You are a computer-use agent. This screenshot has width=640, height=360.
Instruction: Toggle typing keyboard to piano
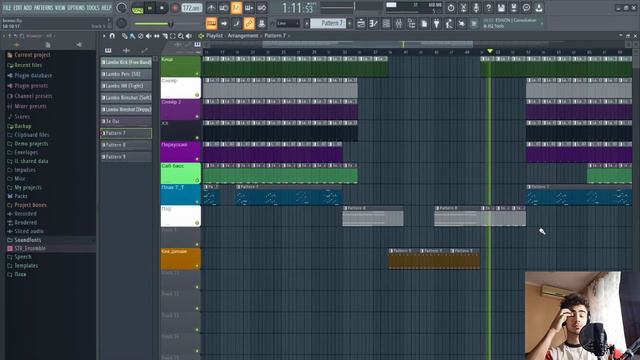tap(211, 24)
